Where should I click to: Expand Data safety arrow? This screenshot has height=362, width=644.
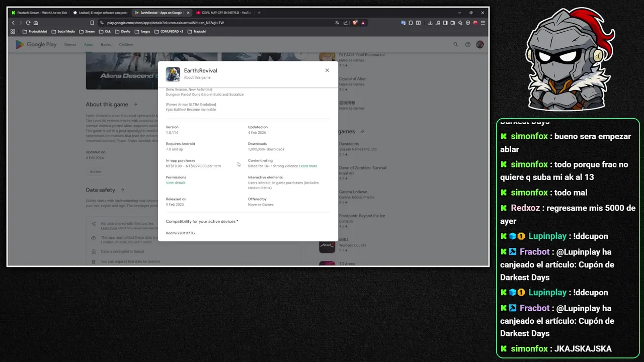[x=122, y=190]
